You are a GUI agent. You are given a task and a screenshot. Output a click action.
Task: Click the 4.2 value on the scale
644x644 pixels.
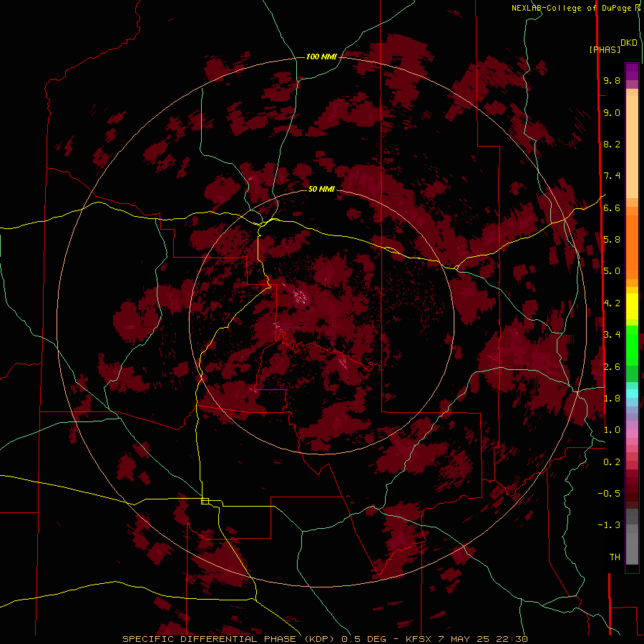tap(612, 303)
